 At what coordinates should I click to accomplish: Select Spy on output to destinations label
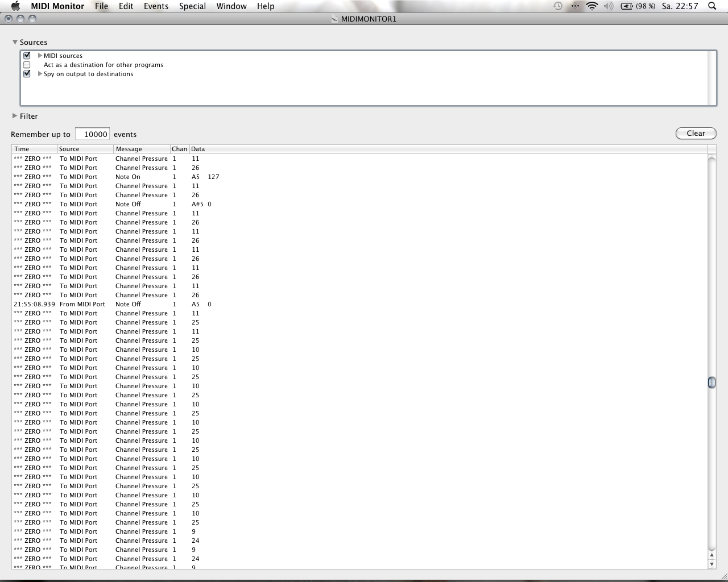pyautogui.click(x=89, y=74)
